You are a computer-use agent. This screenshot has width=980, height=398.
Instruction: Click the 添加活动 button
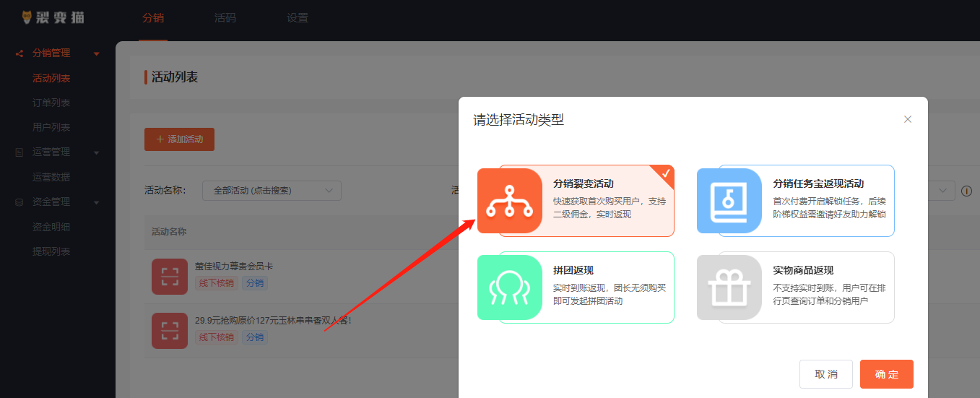click(179, 139)
